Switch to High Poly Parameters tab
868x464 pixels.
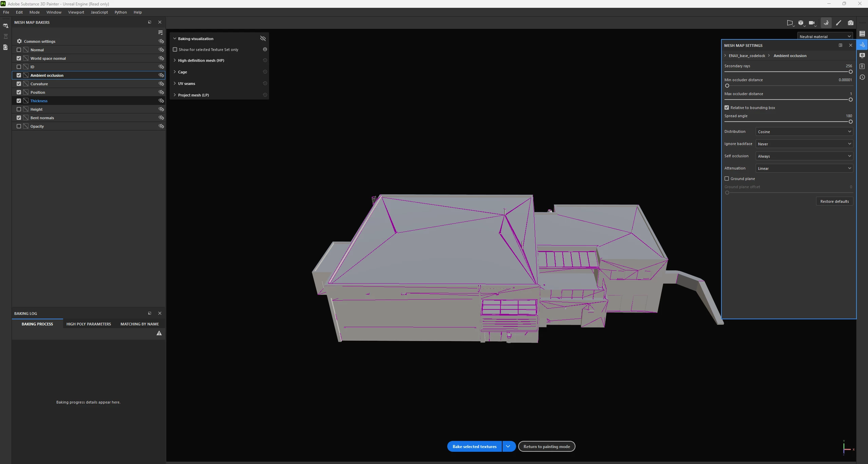[89, 324]
